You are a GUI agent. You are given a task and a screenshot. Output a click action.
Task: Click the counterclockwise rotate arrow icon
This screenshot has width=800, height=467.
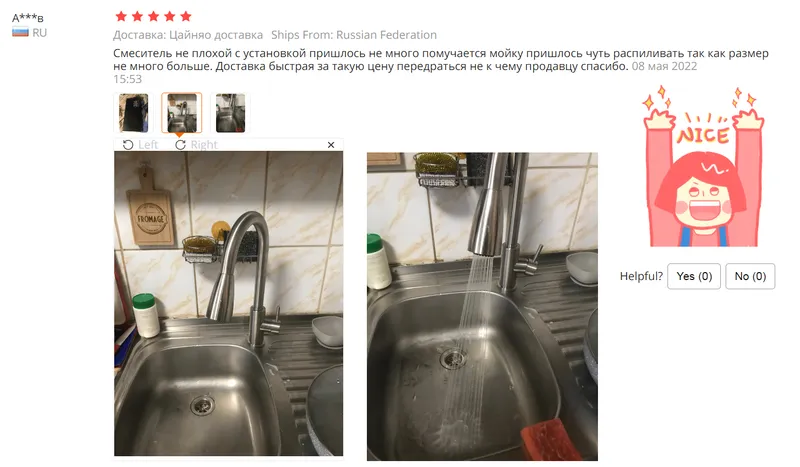point(128,145)
